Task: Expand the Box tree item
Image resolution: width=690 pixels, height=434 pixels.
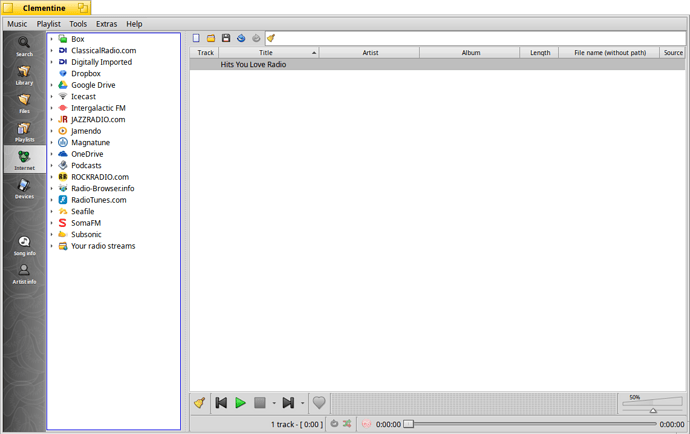Action: pyautogui.click(x=51, y=39)
